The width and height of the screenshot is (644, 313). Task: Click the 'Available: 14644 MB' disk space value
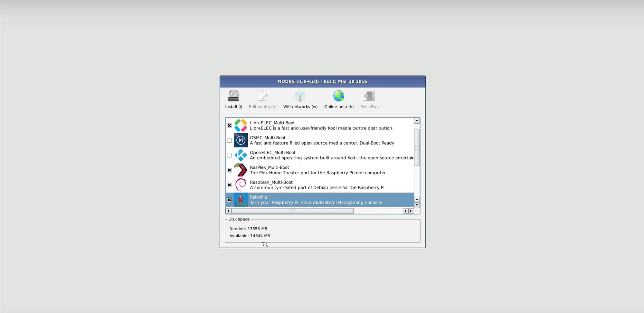(250, 236)
